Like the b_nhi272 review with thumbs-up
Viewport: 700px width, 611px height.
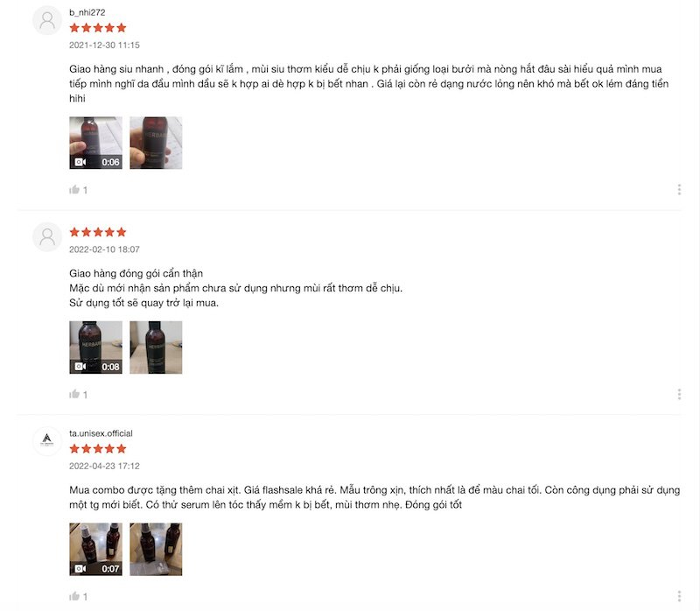pos(74,190)
